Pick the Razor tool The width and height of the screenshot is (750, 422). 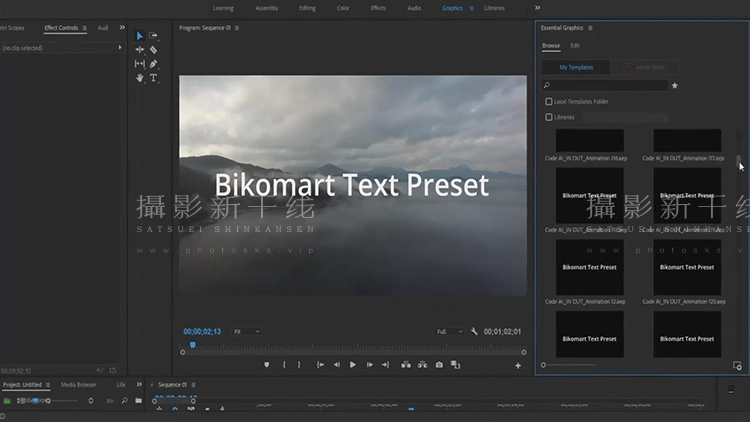153,50
